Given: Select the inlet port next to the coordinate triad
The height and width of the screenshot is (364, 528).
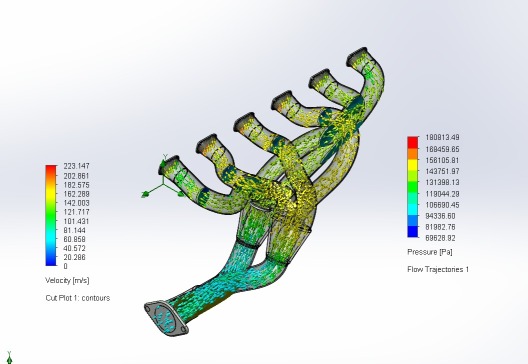Looking at the screenshot, I should (x=169, y=165).
